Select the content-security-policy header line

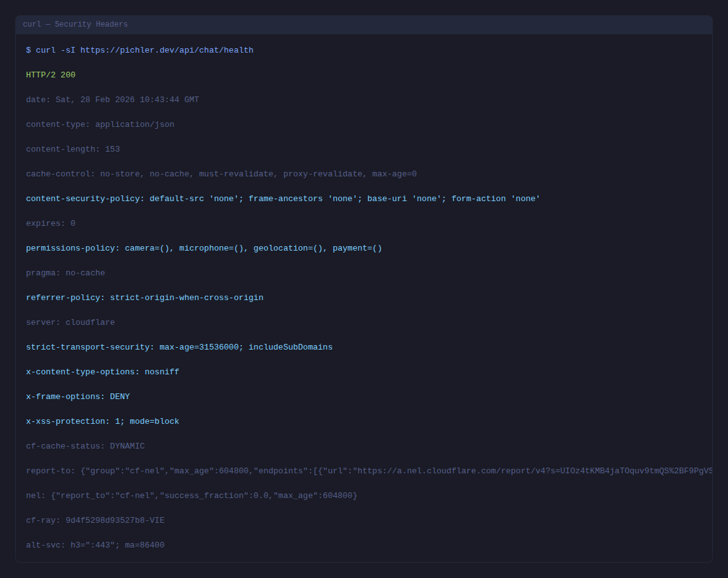tap(283, 199)
